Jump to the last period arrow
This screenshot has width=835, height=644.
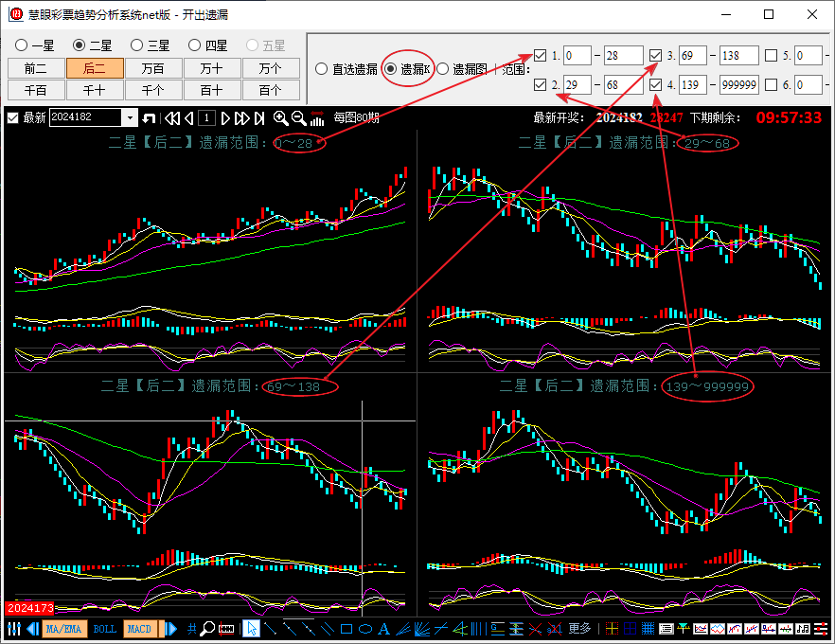click(258, 118)
